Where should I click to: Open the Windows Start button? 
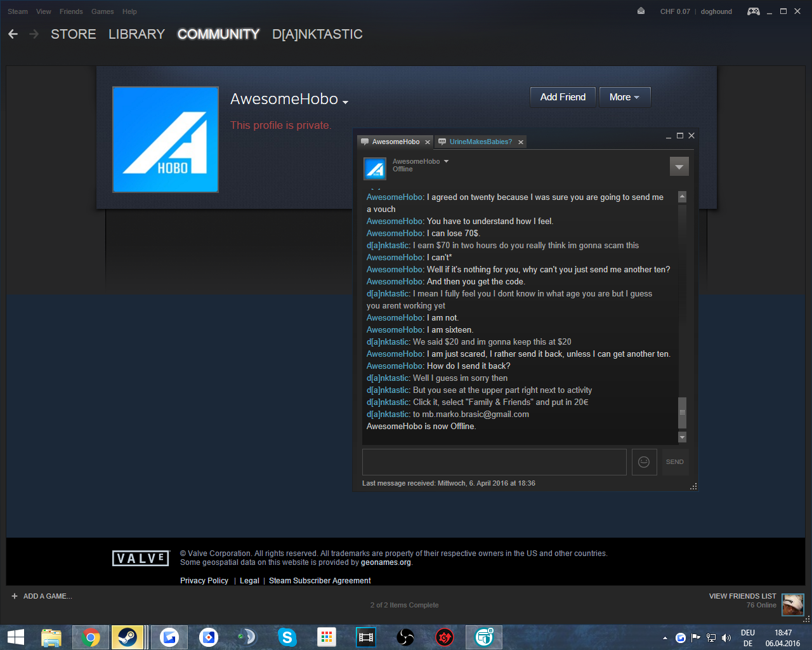(15, 637)
